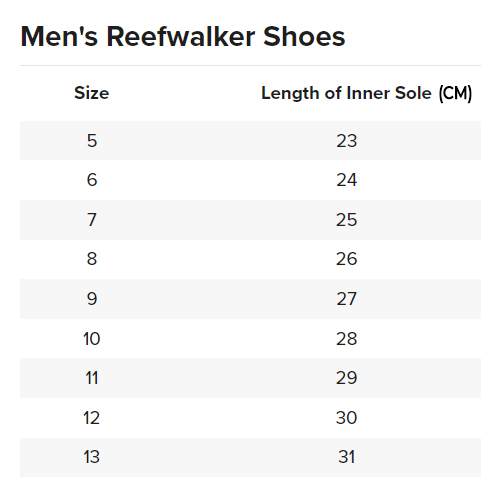Click the 26 cm inner sole value
Screen dimensions: 503x491
point(347,259)
